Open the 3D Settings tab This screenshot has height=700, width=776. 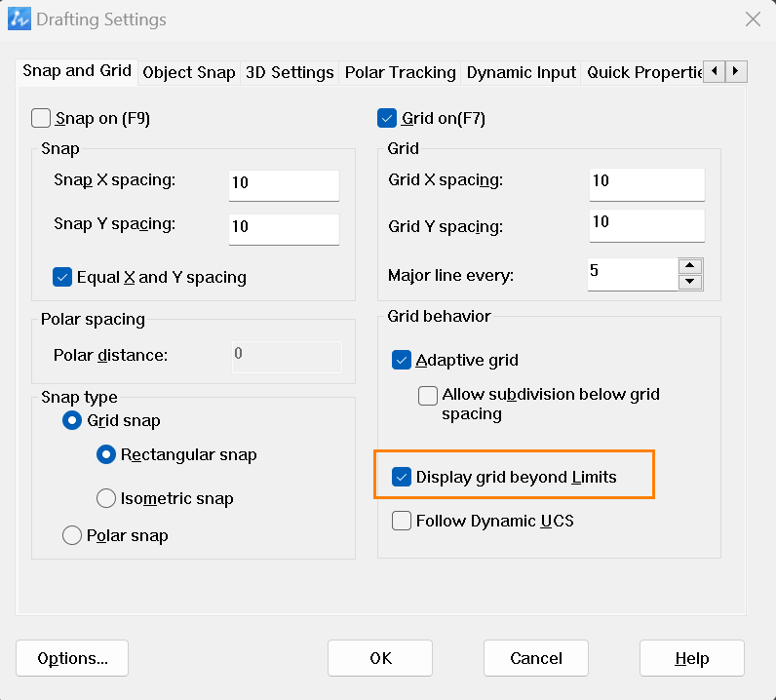coord(290,73)
